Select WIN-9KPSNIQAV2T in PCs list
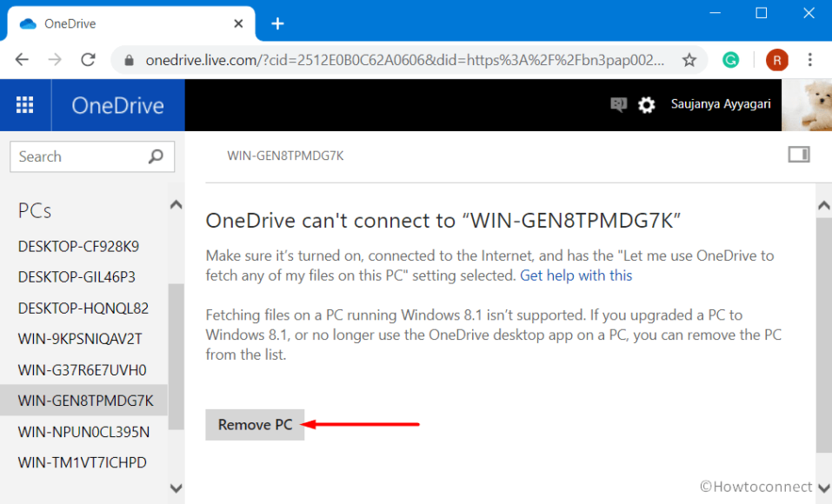This screenshot has width=832, height=504. click(80, 339)
